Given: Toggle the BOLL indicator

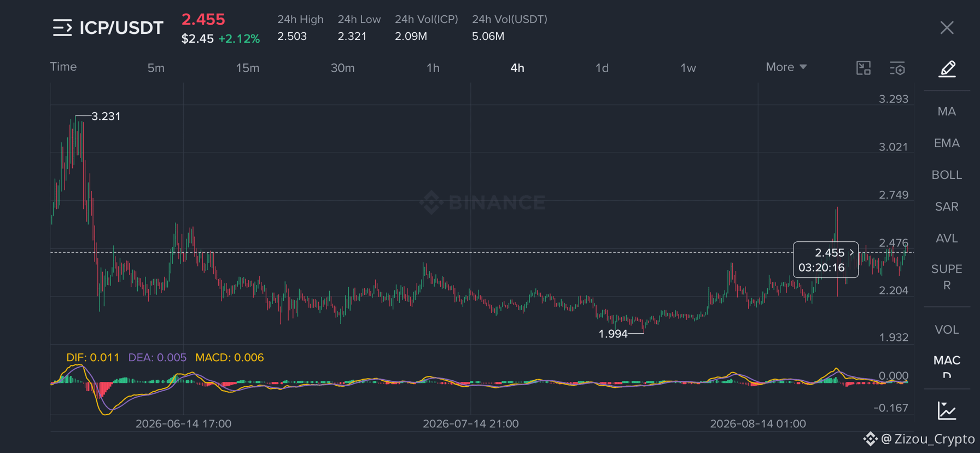Looking at the screenshot, I should (x=947, y=175).
